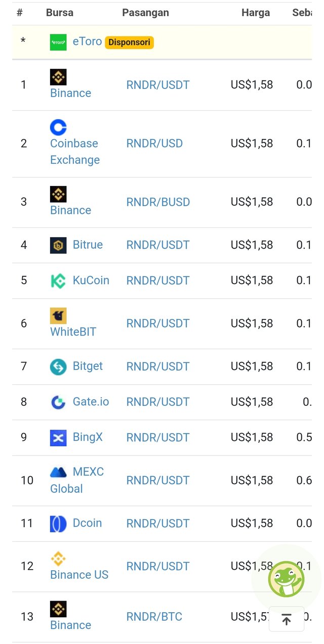Click the Bitget logo icon
Viewport: 324px width, 644px height.
(x=58, y=366)
